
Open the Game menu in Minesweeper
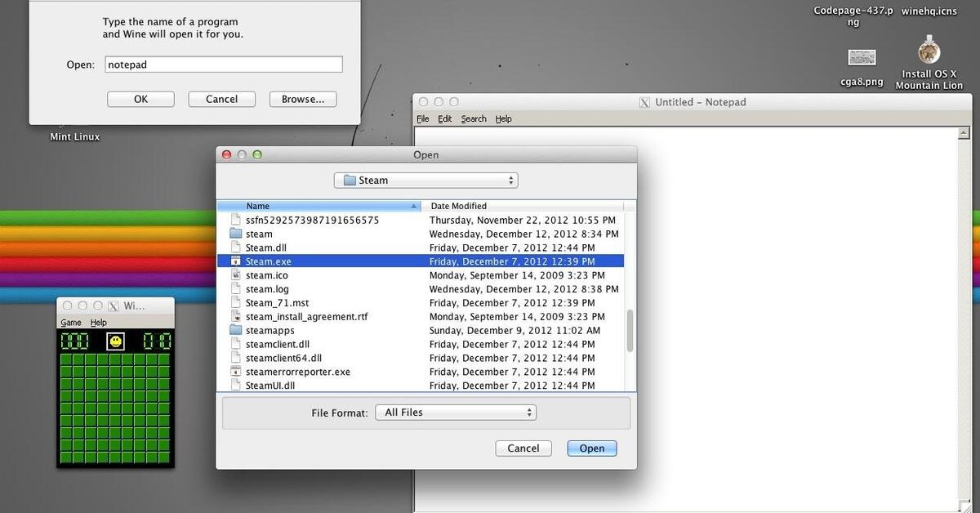pos(70,322)
